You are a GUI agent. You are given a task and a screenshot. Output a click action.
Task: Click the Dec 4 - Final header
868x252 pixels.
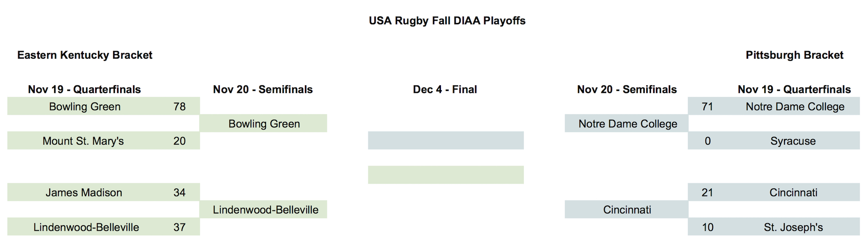coord(445,89)
